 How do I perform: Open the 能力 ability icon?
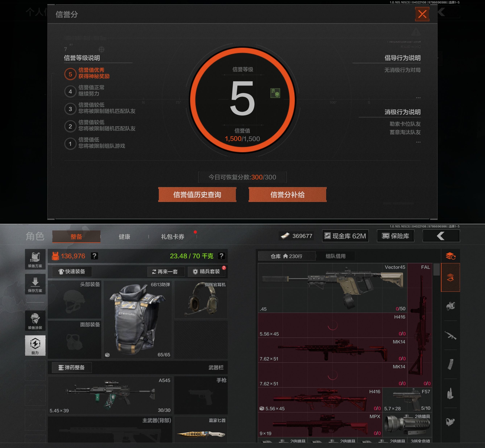pyautogui.click(x=35, y=345)
